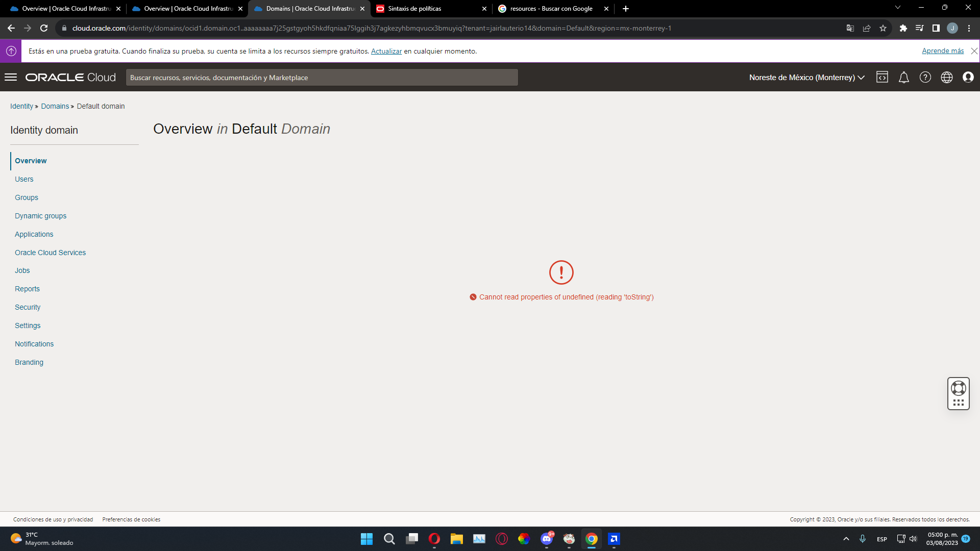
Task: Open the Windows Start button
Action: coord(366,539)
